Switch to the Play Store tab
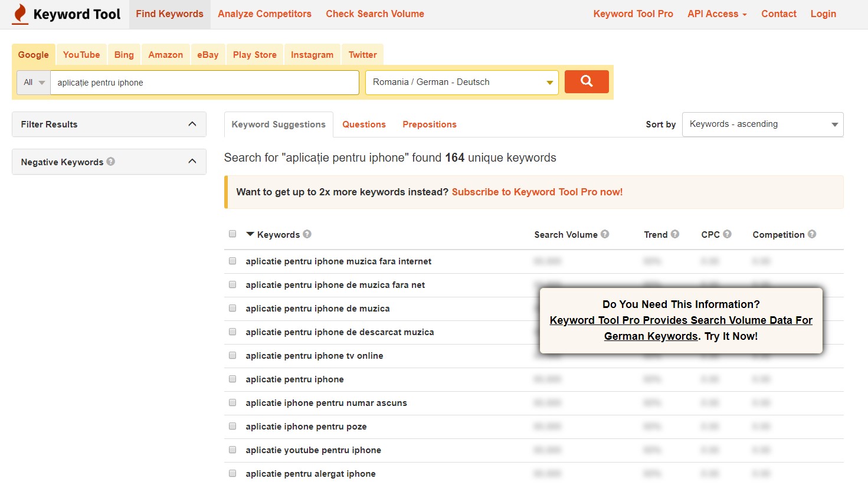 (255, 55)
